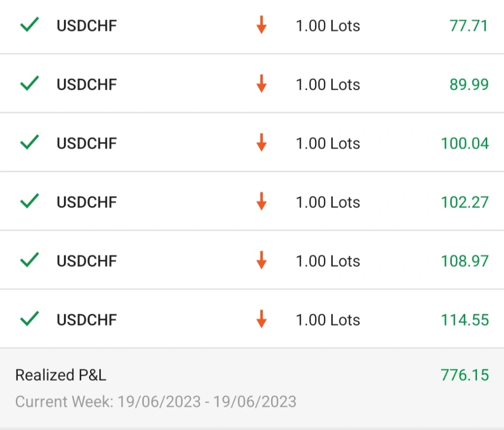Tap sell arrow on 100.04 trade row
The image size is (504, 430).
261,142
